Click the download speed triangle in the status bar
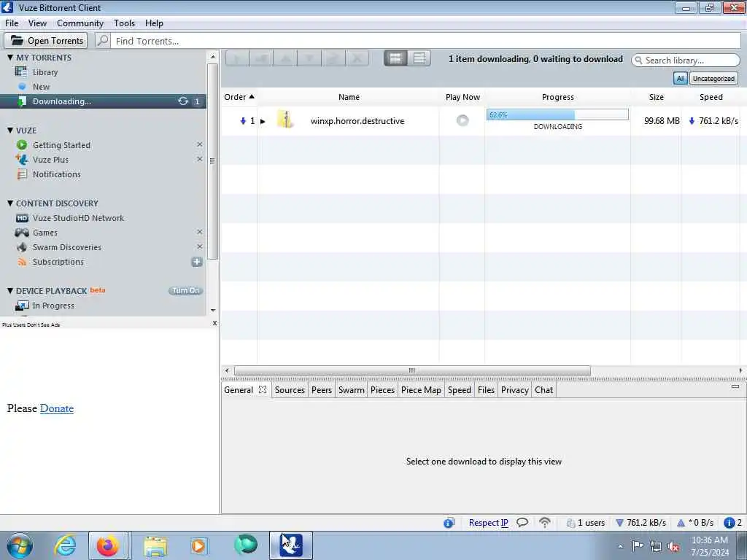Image resolution: width=747 pixels, height=560 pixels. pos(619,523)
